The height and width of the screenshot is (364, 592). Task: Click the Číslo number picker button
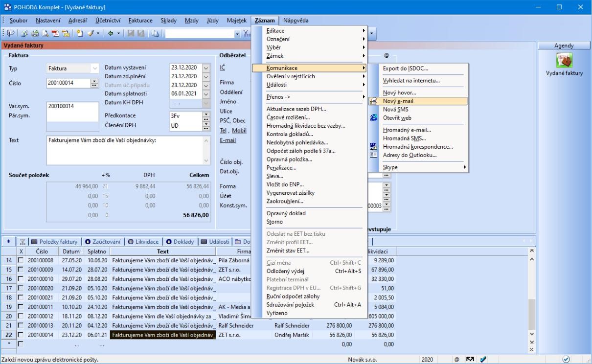95,83
